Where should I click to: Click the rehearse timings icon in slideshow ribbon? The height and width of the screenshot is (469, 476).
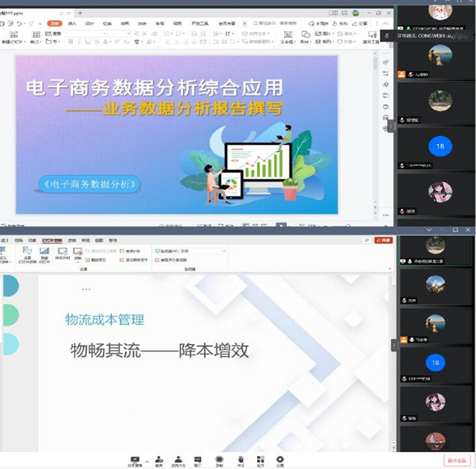tap(62, 254)
